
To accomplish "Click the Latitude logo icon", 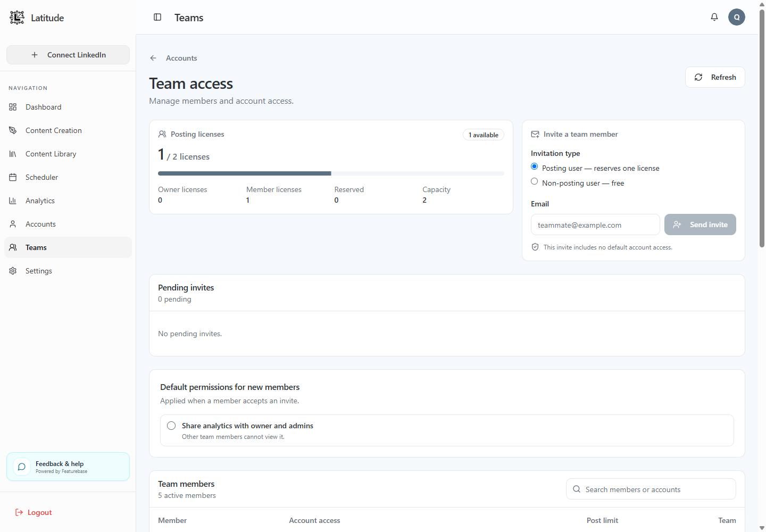I will tap(17, 18).
